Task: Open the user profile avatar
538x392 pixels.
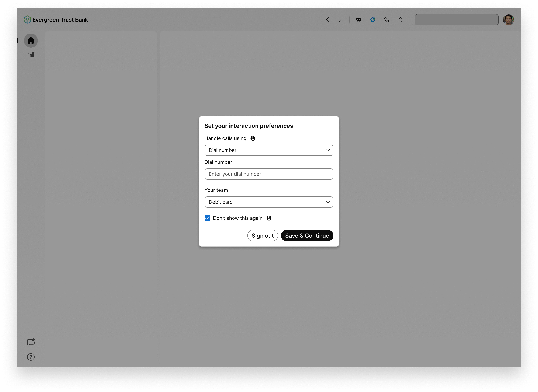Action: 508,20
